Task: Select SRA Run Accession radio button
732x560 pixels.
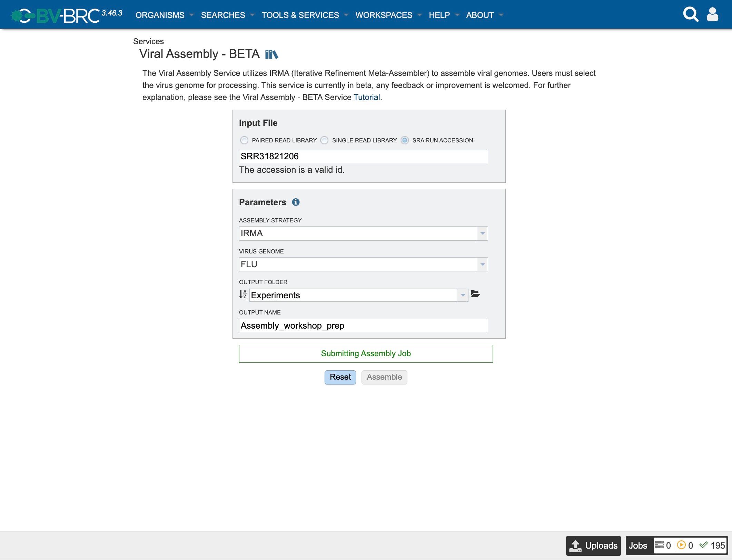Action: [405, 140]
